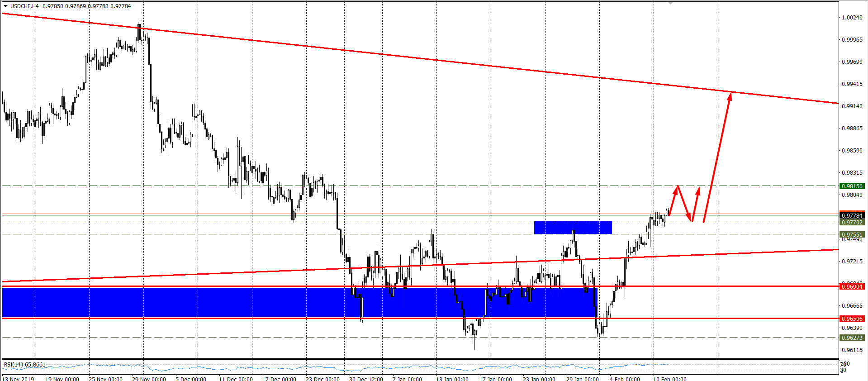Click the gray chart shift marker
The height and width of the screenshot is (381, 868).
670,3
